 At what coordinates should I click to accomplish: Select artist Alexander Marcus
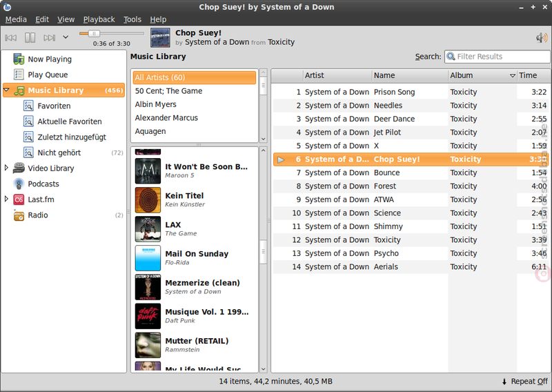[195, 117]
